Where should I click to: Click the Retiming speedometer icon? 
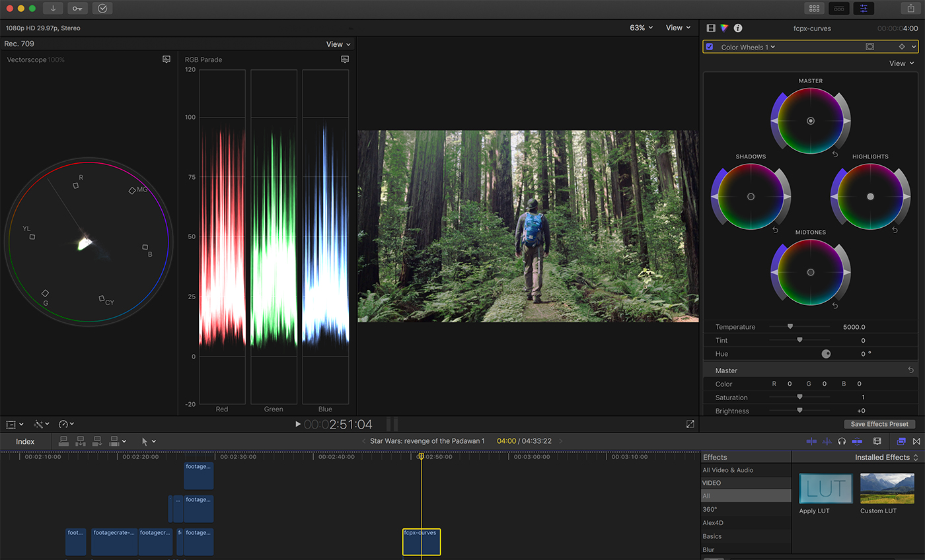point(64,424)
